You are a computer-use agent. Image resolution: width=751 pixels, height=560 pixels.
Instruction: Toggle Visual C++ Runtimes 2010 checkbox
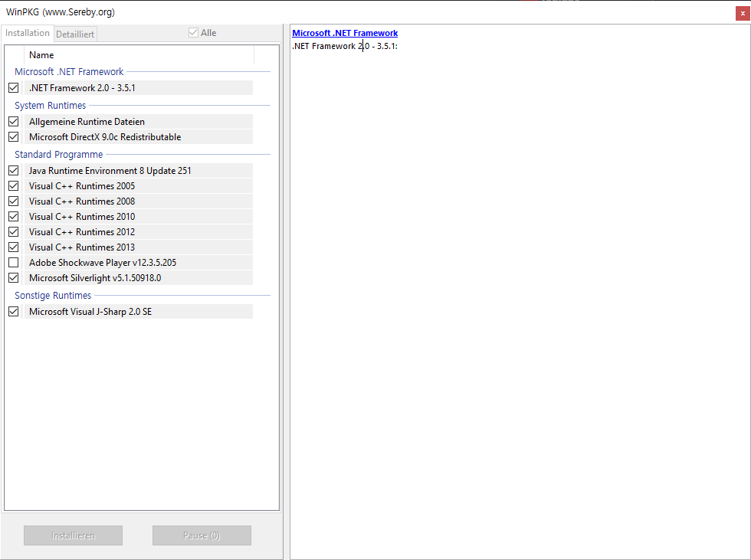tap(14, 216)
